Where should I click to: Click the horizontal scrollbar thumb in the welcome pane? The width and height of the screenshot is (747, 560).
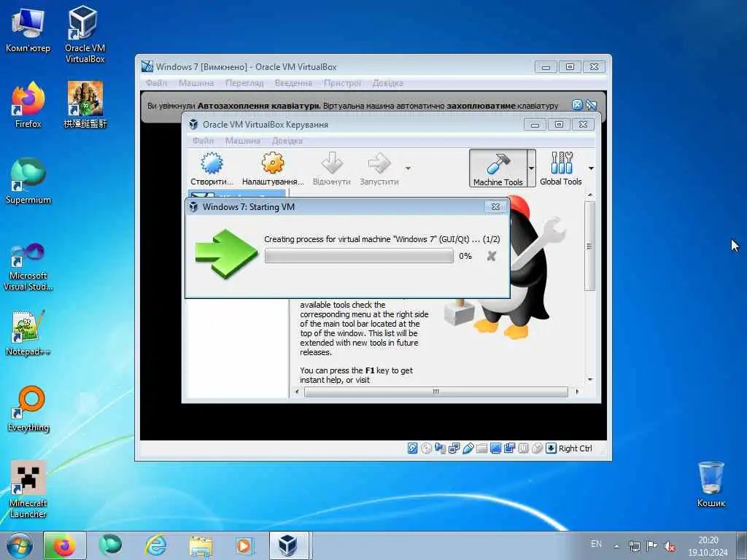tap(436, 392)
